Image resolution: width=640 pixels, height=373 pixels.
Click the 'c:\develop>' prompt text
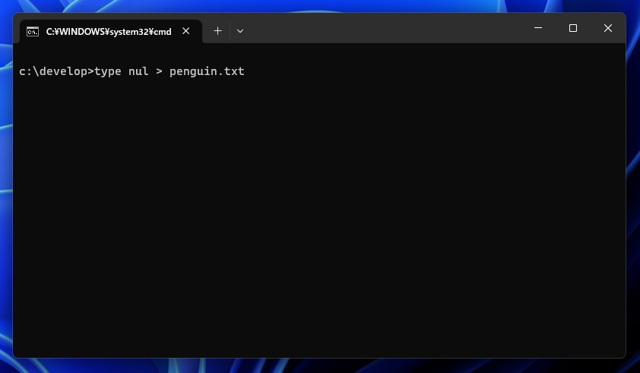coord(56,71)
